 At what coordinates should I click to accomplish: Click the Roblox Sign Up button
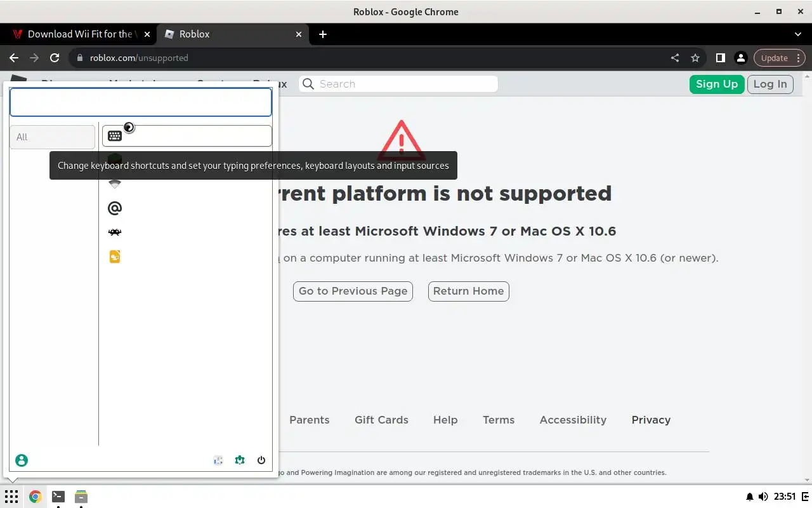(x=717, y=84)
